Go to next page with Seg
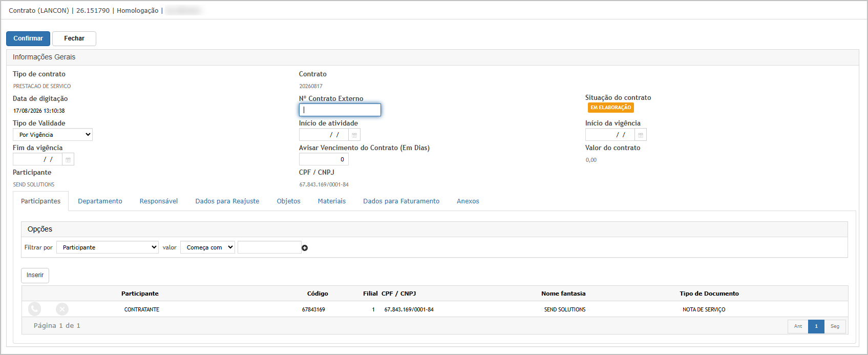The image size is (868, 355). (835, 326)
